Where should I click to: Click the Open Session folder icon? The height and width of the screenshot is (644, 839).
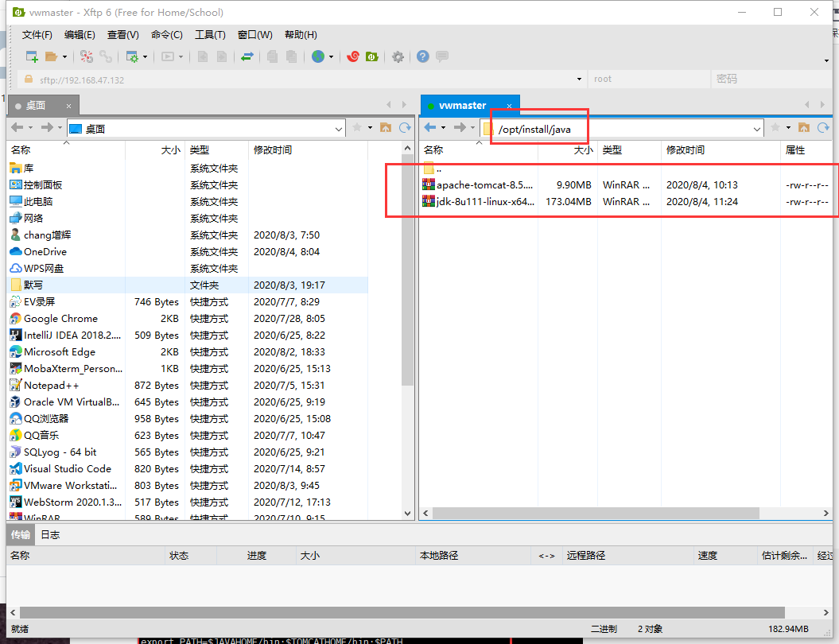tap(52, 56)
